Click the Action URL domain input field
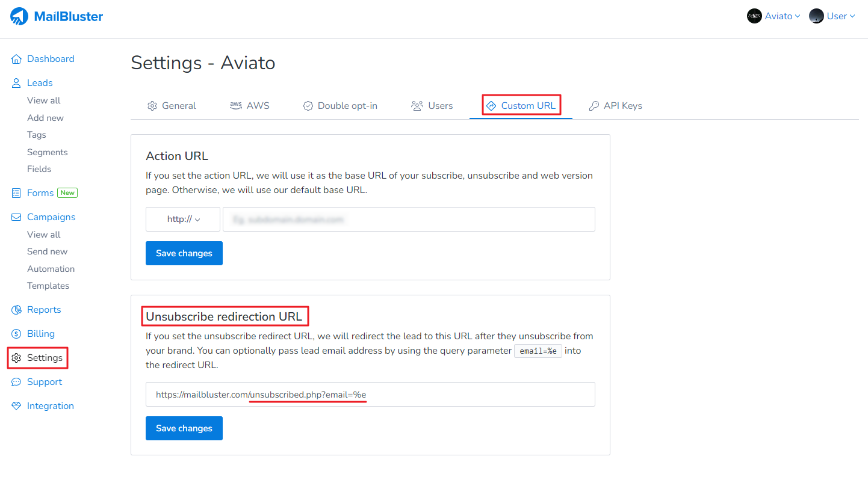The width and height of the screenshot is (868, 477). point(409,220)
